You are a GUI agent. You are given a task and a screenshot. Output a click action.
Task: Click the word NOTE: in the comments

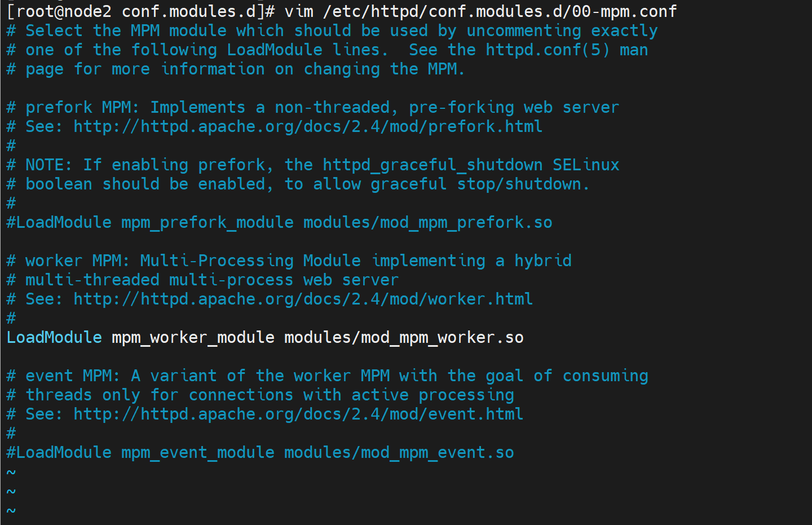point(48,165)
